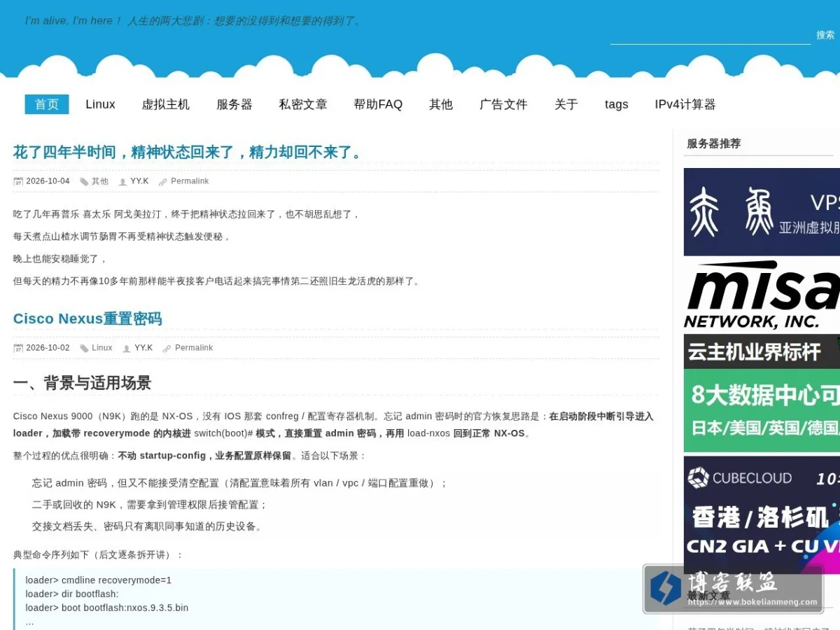The image size is (840, 630).
Task: Open post 花了四年半时间 title link
Action: (190, 152)
